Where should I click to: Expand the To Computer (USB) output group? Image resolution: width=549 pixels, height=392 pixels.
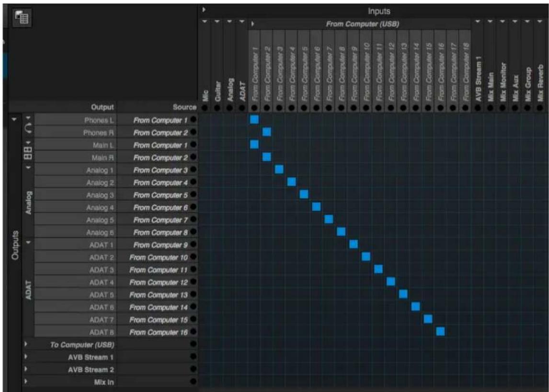tap(25, 344)
